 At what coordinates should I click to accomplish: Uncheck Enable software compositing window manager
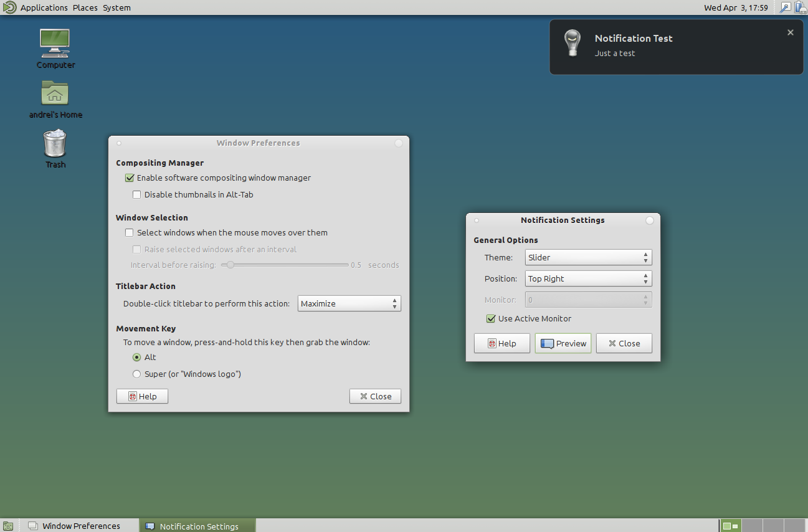point(130,178)
